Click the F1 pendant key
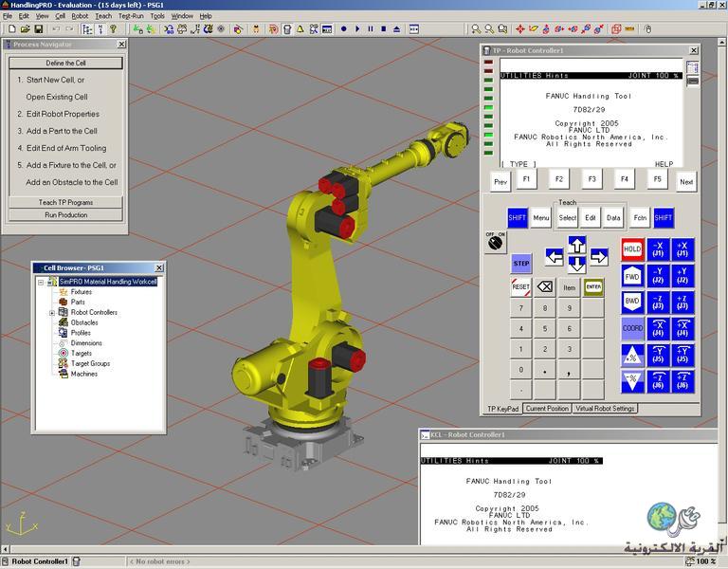 tap(526, 179)
